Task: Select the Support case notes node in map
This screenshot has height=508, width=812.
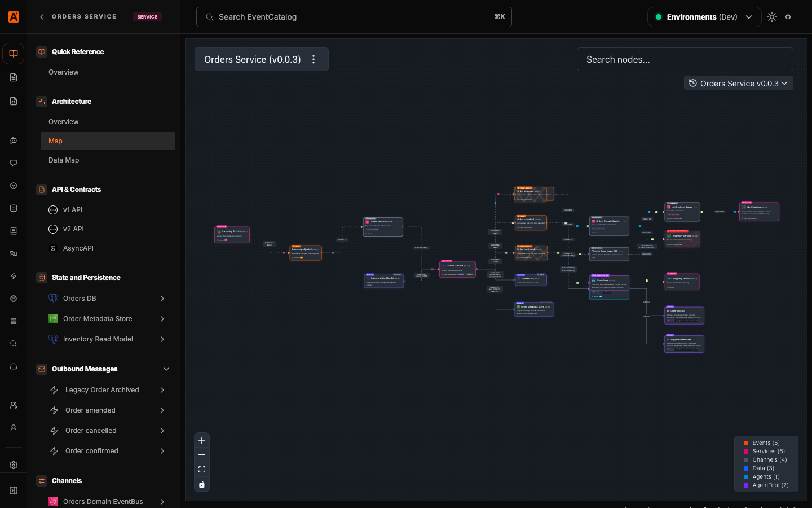Action: (684, 344)
